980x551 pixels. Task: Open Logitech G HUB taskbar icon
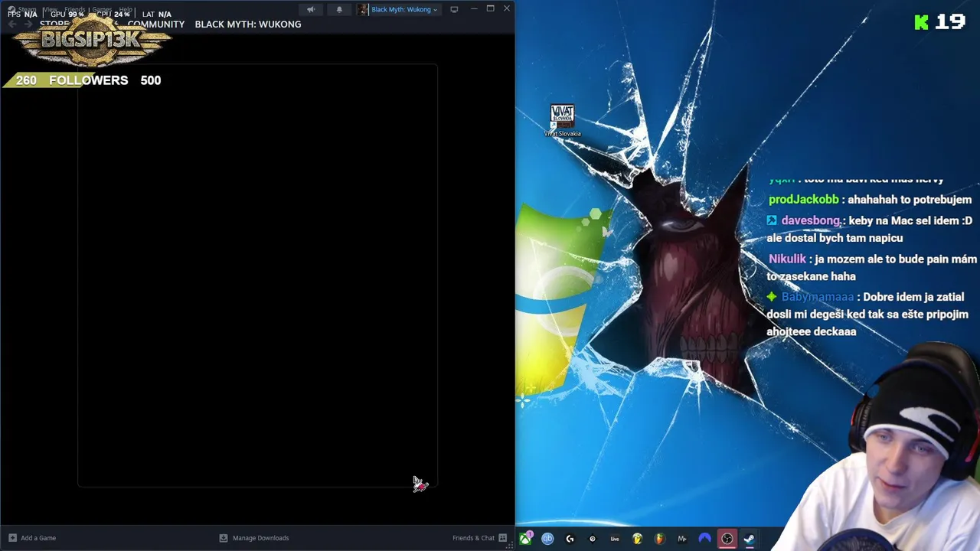(570, 539)
